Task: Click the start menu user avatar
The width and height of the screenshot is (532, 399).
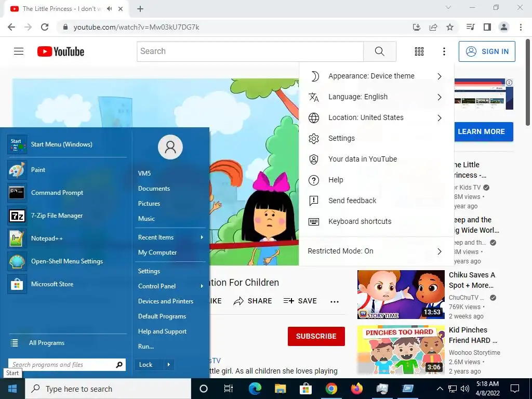Action: pyautogui.click(x=170, y=147)
